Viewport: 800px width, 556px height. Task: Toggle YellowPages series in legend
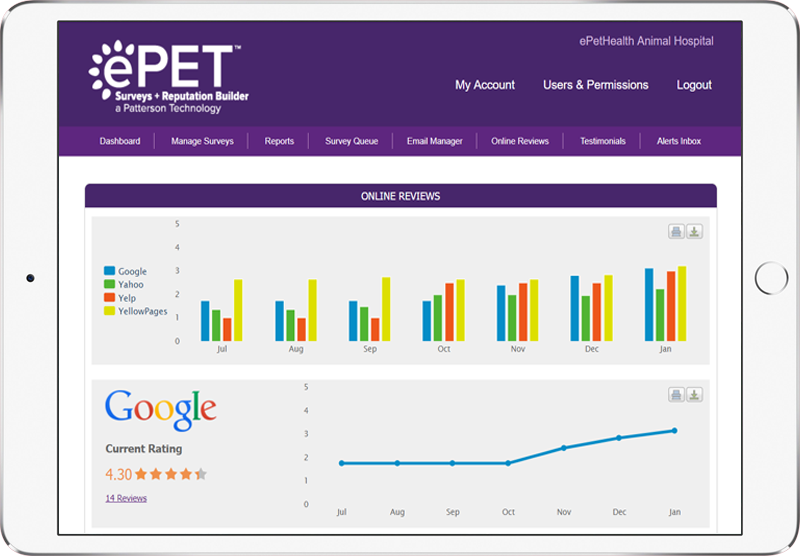(x=135, y=311)
